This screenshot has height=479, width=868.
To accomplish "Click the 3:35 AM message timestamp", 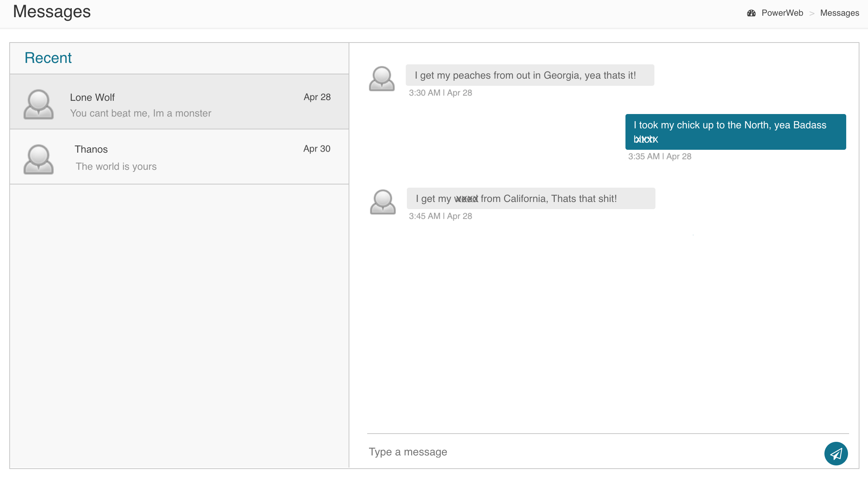I will [x=659, y=157].
